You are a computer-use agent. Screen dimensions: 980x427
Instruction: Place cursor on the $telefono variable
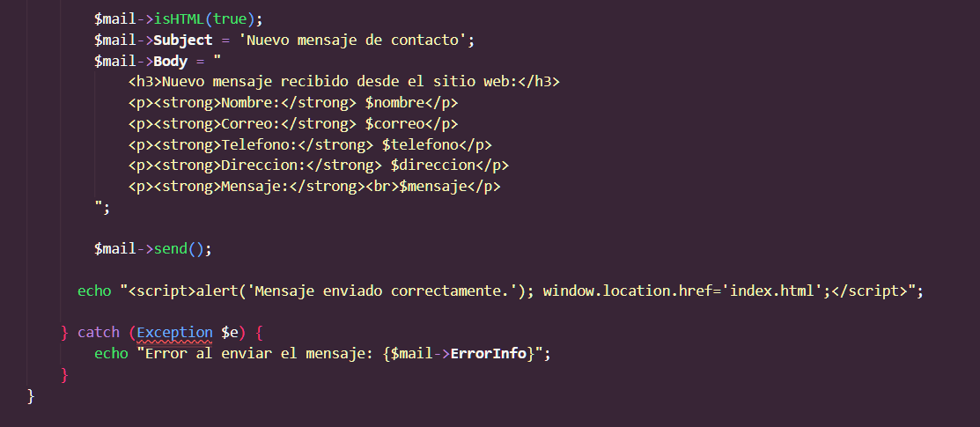(420, 145)
